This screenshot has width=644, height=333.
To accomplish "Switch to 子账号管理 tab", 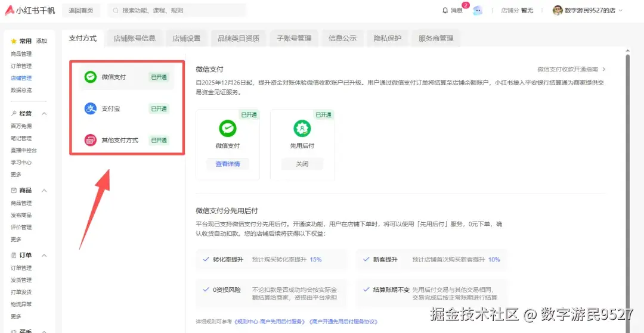I will point(294,39).
